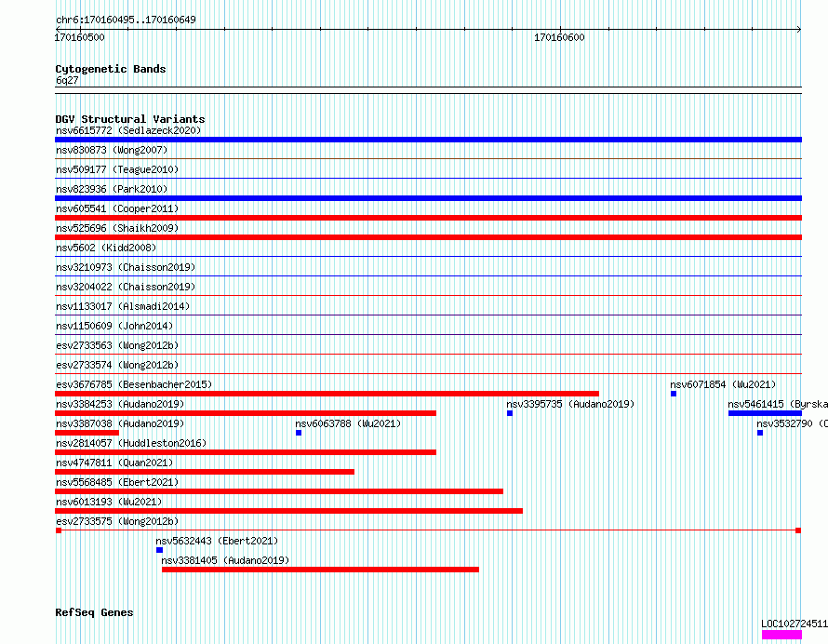
Task: Select esv2733574 (Wong2012b) label
Action: 117,365
